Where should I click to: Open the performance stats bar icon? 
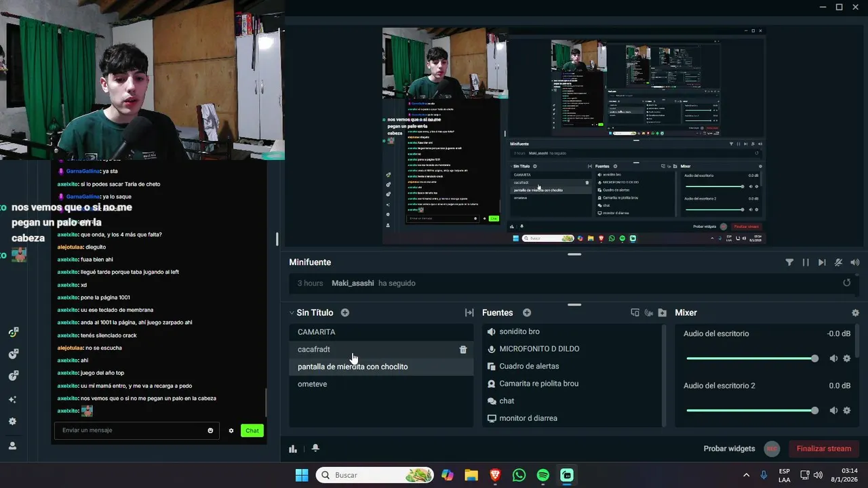(293, 449)
